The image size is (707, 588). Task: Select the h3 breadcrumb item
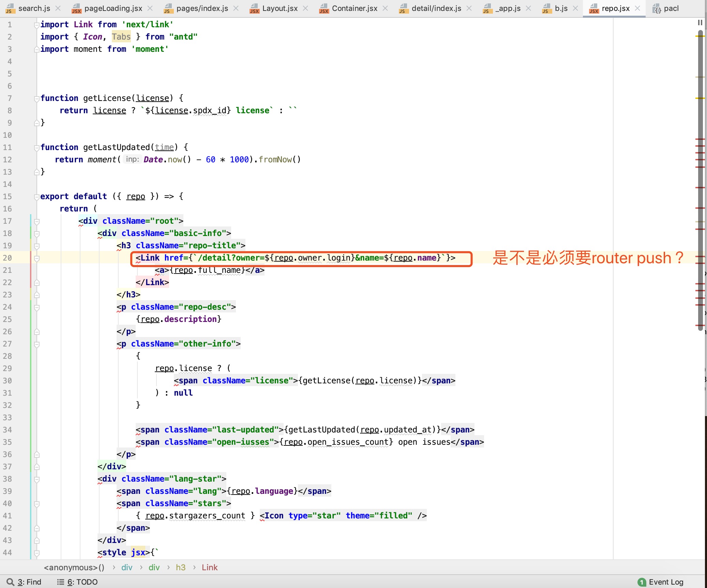(180, 567)
